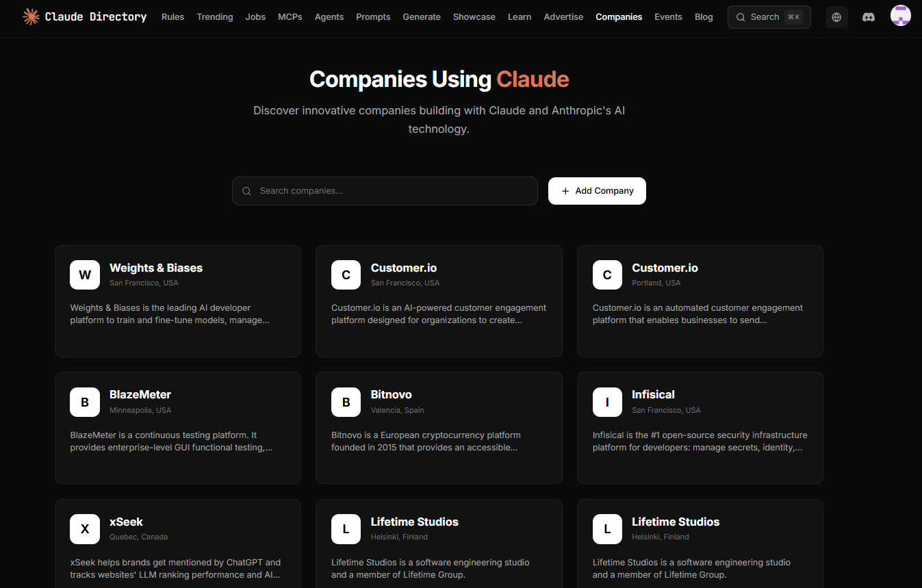Viewport: 922px width, 588px height.
Task: Click the BlazeMeter description text
Action: tap(171, 441)
